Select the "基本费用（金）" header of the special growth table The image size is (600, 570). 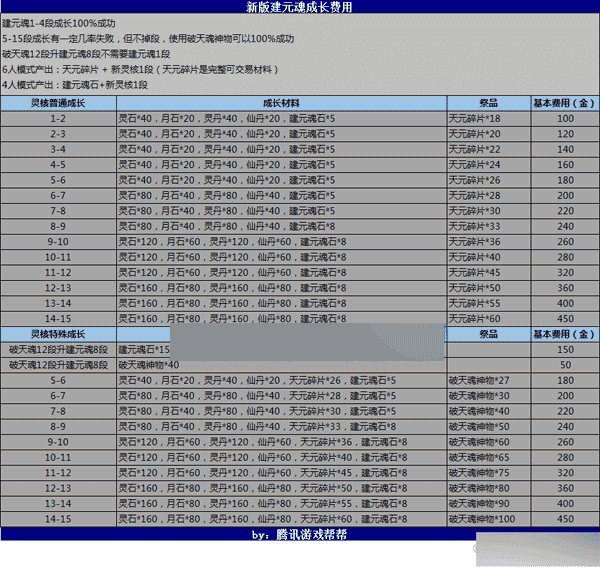pos(565,334)
